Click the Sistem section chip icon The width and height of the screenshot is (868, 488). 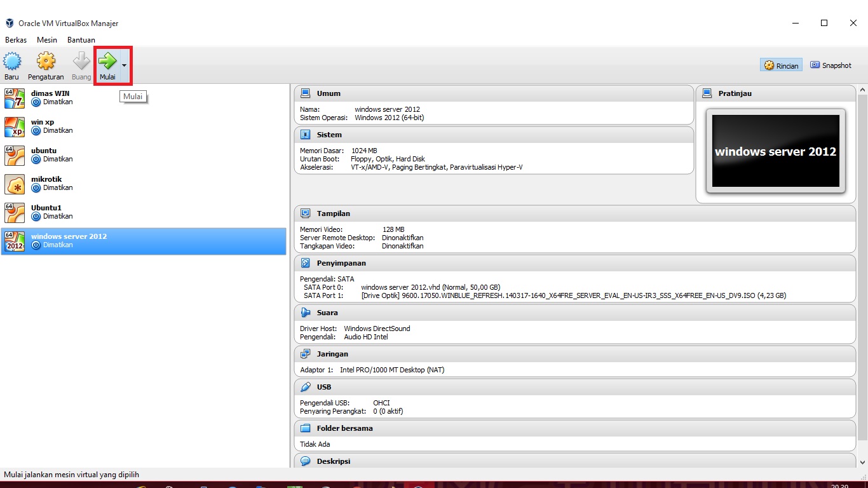point(306,135)
